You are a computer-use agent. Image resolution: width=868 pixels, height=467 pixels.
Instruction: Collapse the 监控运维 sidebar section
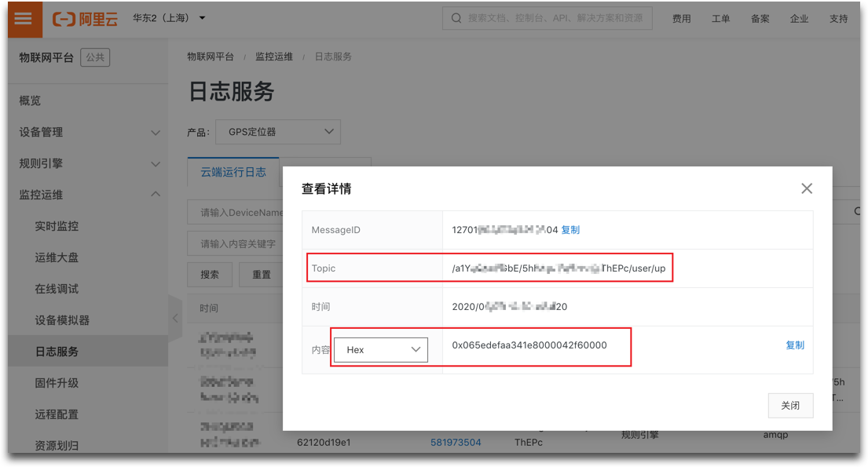pyautogui.click(x=89, y=195)
